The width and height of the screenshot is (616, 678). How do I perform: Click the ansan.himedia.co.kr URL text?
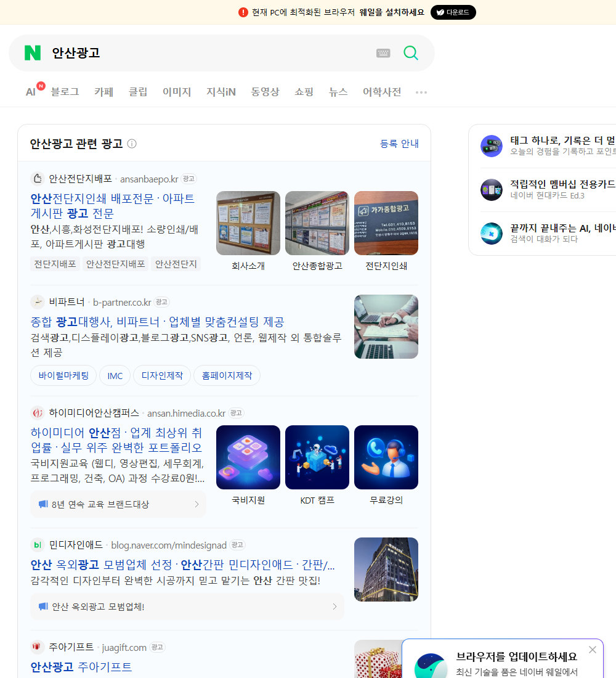point(186,414)
